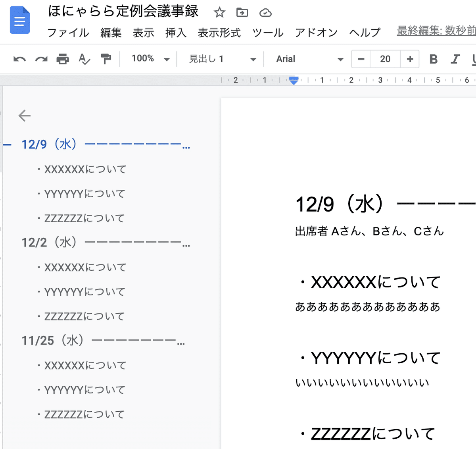Run the spelling check icon
This screenshot has width=476, height=449.
84,58
